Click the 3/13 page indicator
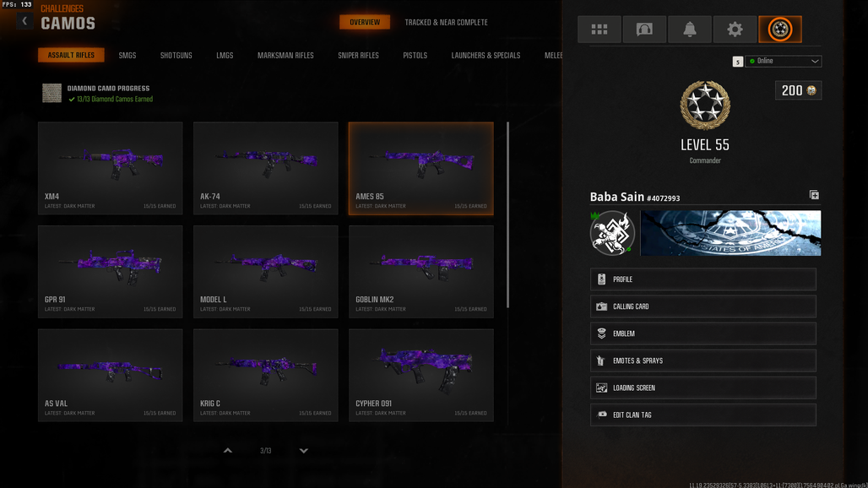Screen dimensions: 868x488 pos(266,451)
